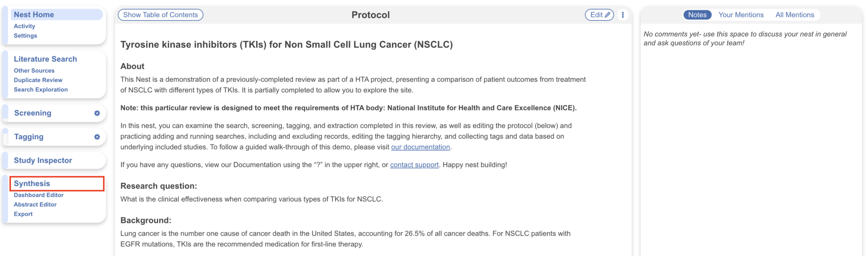Image resolution: width=868 pixels, height=256 pixels.
Task: Switch to Your Mentions tab
Action: pos(741,15)
